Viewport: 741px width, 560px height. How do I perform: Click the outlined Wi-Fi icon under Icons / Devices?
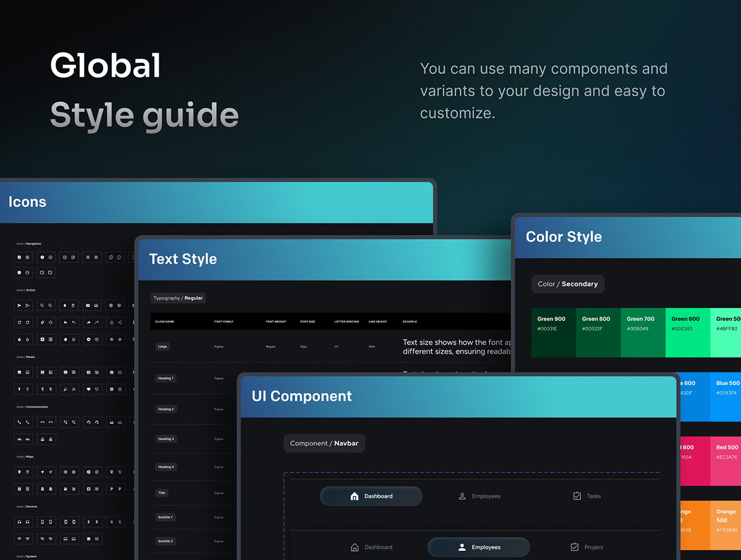pos(27,538)
